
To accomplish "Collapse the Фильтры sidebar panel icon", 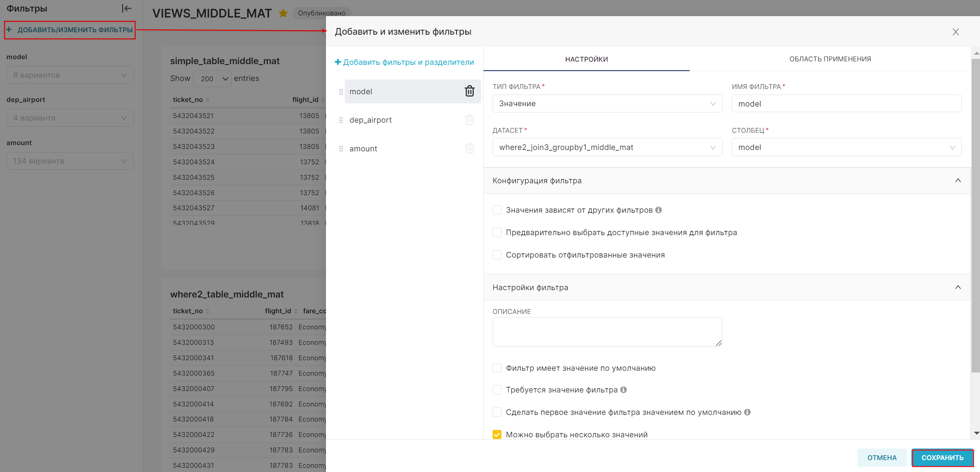I will (126, 8).
